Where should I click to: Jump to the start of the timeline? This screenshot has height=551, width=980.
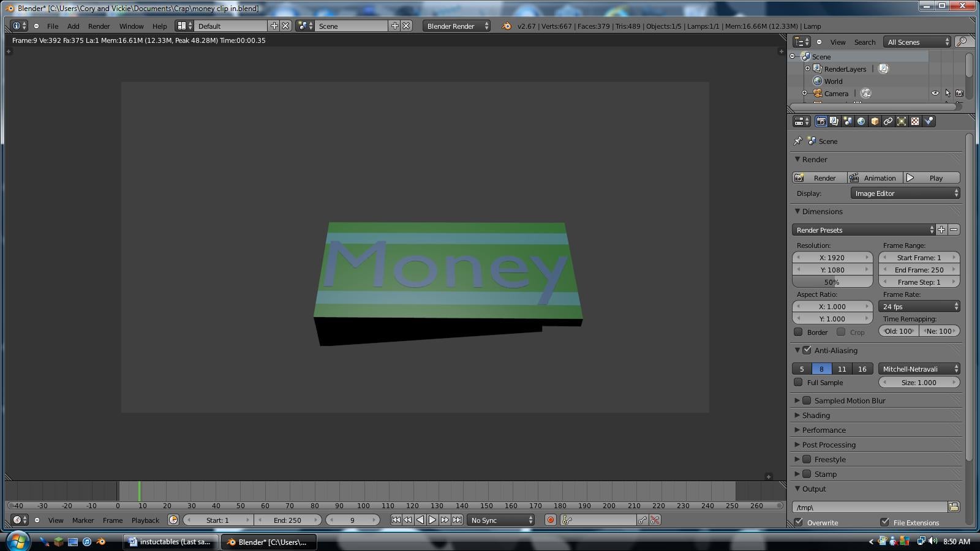[x=397, y=519]
